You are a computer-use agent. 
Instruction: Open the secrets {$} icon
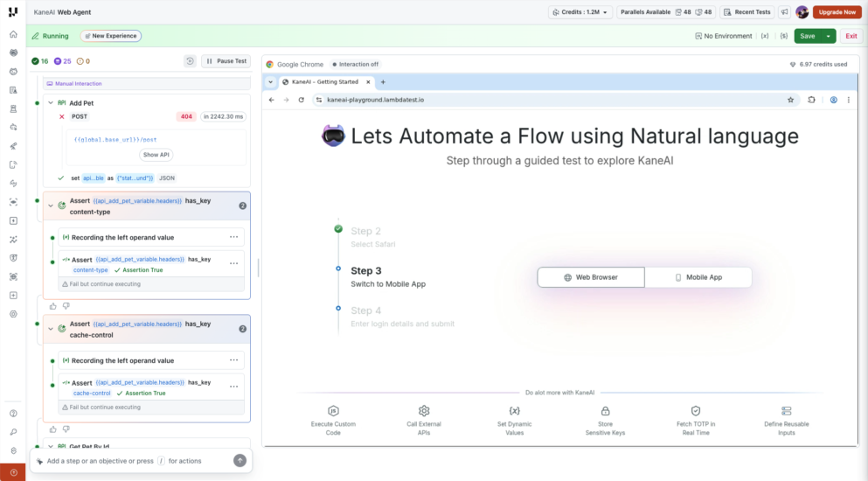click(x=784, y=36)
